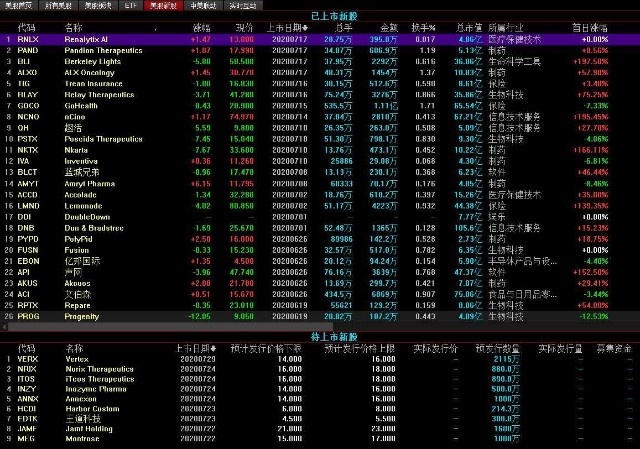Viewport: 640px width, 449px height.
Task: Open Relay Therapeutics stock name
Action: (99, 95)
